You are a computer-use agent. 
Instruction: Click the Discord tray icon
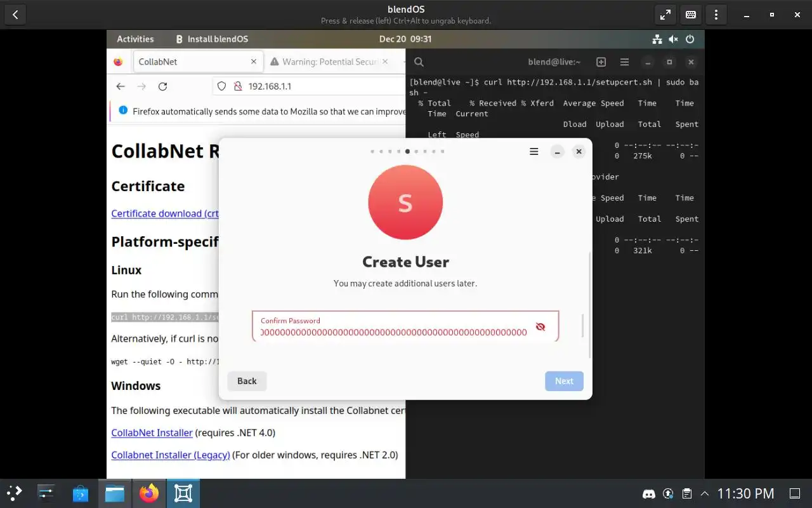649,493
